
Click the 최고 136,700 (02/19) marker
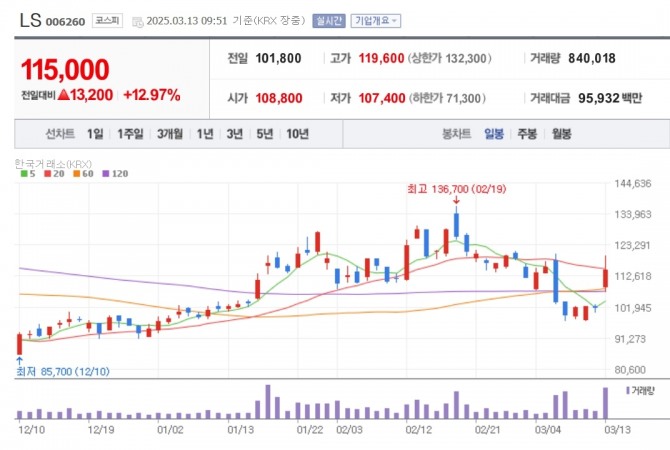[x=456, y=189]
